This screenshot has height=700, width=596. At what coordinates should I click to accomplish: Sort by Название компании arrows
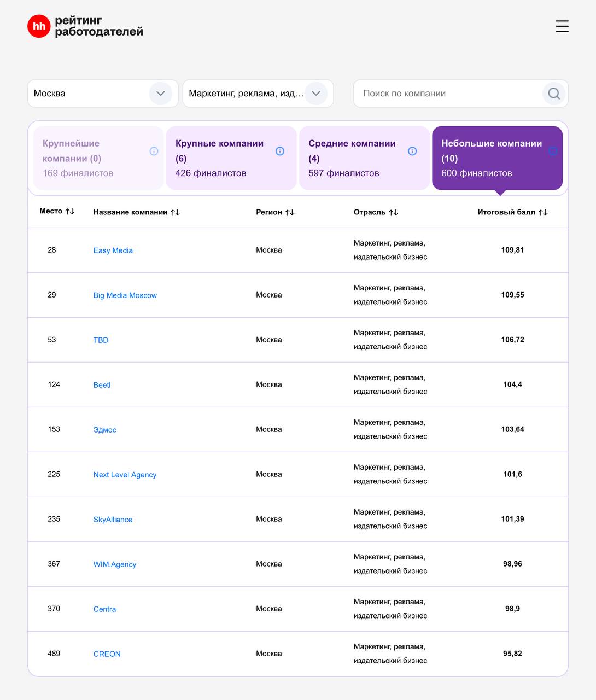tap(175, 212)
